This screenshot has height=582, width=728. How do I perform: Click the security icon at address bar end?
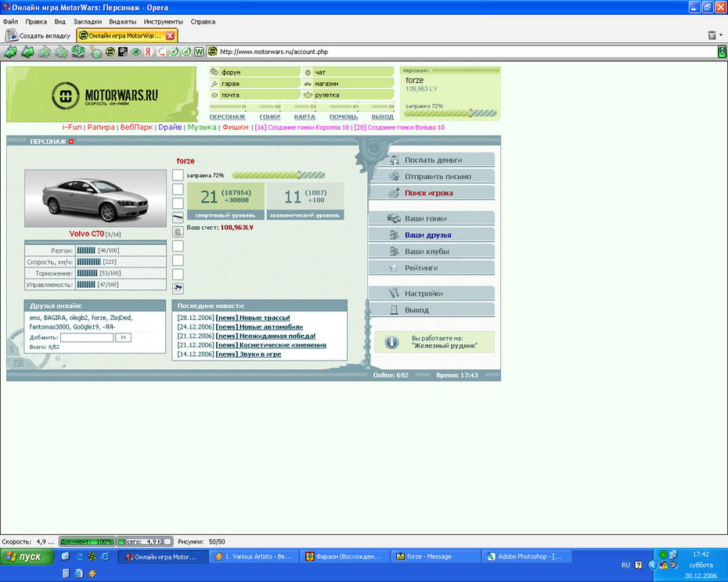[722, 52]
